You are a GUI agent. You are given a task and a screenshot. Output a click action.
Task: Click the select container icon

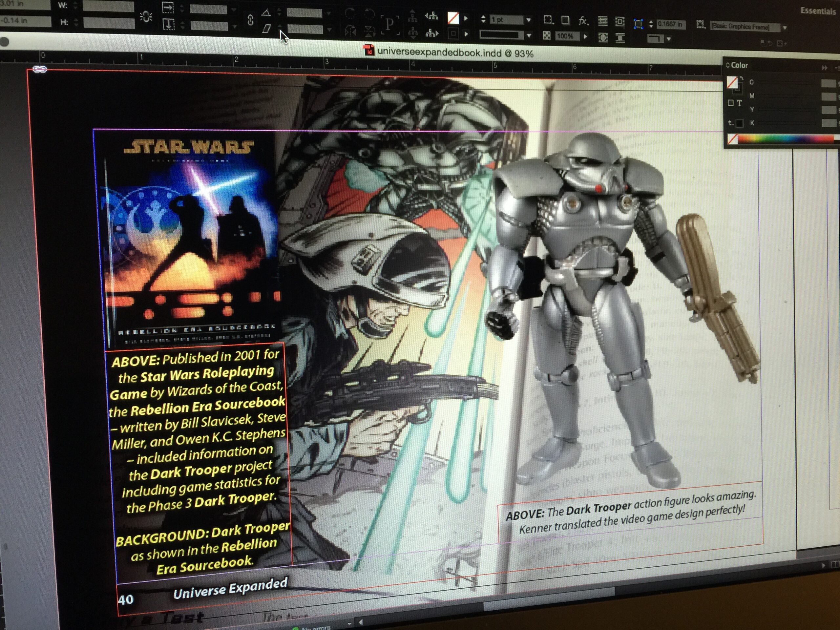coord(413,17)
